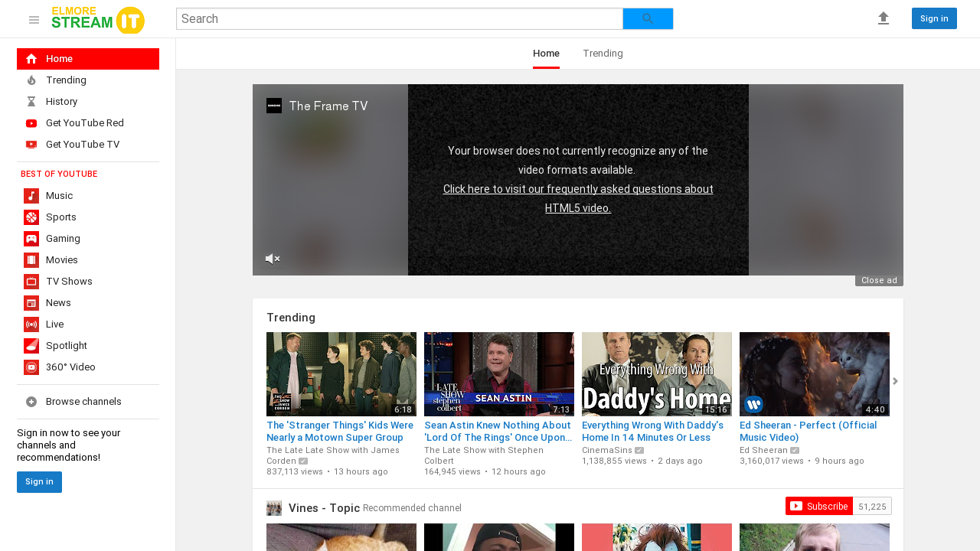Click the magnifier search button
This screenshot has width=980, height=551.
click(648, 18)
